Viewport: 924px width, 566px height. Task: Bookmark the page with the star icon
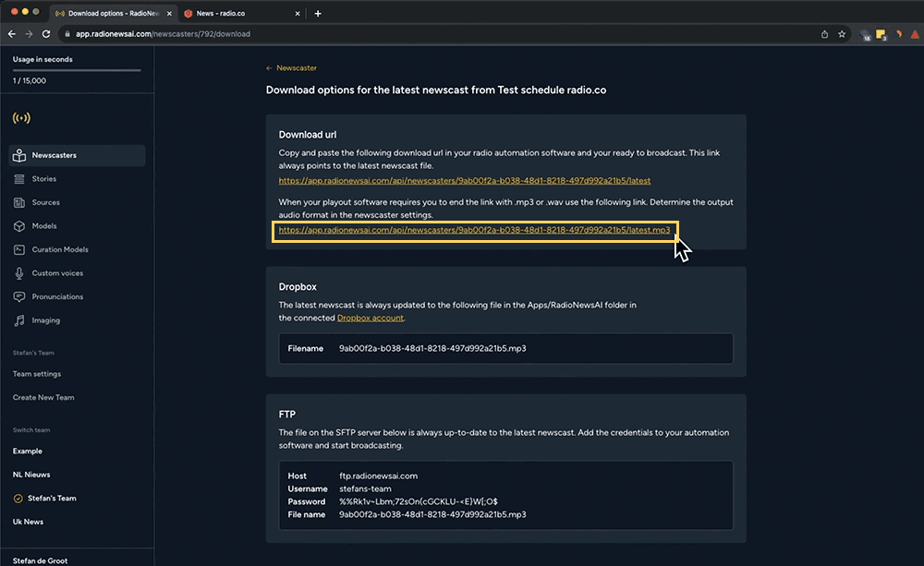click(842, 33)
